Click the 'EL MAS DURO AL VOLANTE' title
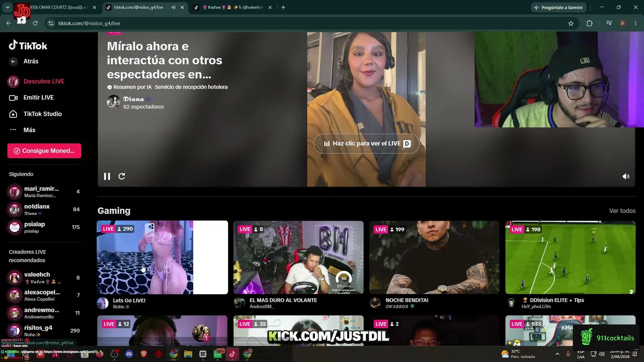The height and width of the screenshot is (362, 644). tap(283, 301)
